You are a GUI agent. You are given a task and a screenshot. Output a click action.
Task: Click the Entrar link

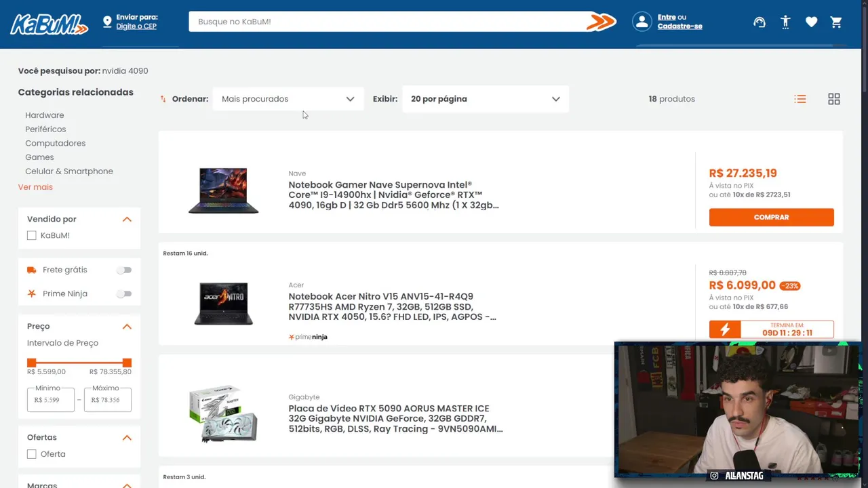pos(667,18)
